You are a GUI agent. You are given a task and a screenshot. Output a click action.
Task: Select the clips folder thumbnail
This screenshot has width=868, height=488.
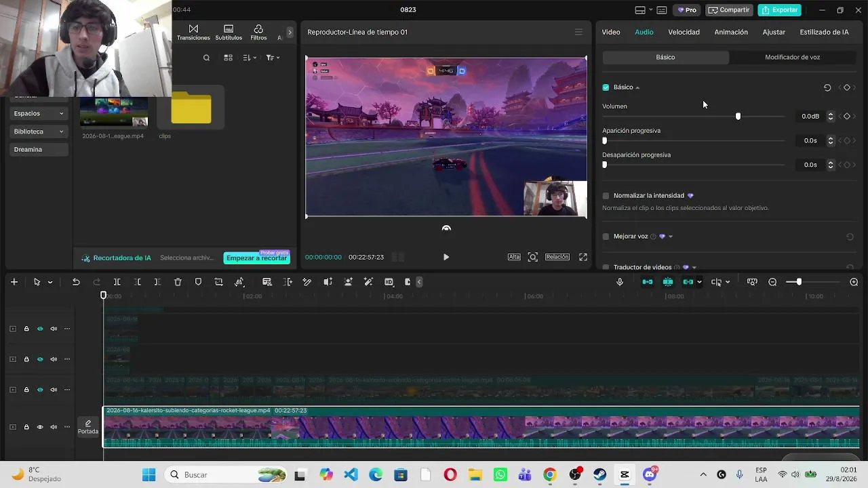[x=191, y=108]
